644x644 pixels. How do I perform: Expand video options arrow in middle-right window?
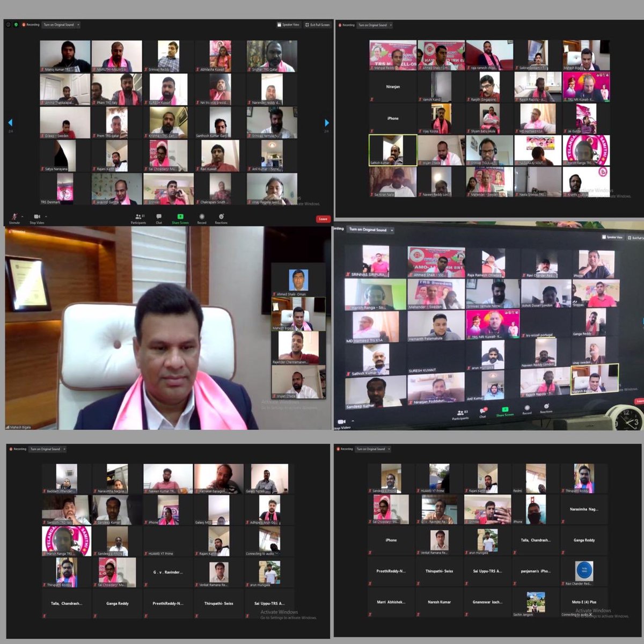(x=352, y=422)
